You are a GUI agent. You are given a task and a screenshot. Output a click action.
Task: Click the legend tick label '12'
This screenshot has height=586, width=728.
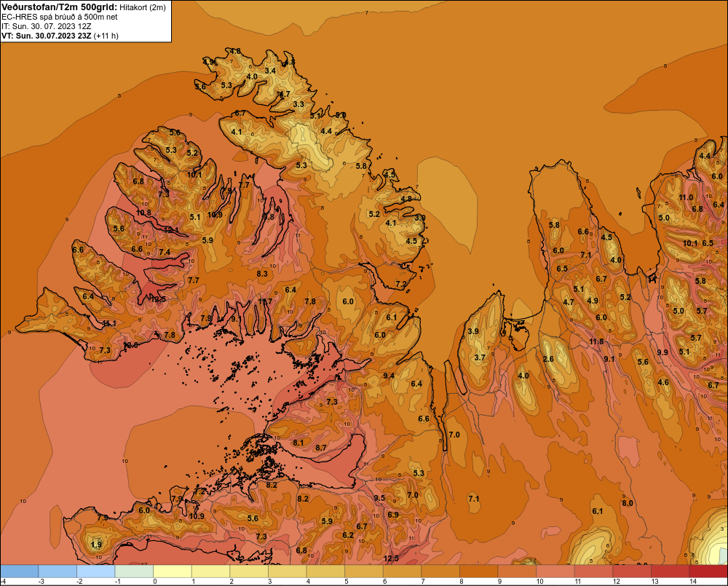pyautogui.click(x=616, y=582)
